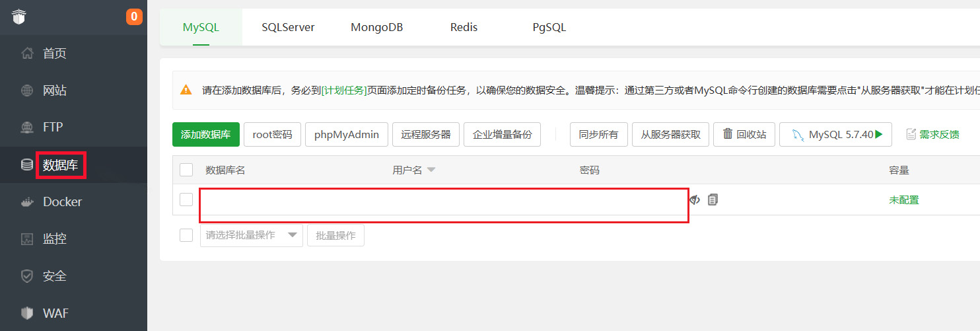The width and height of the screenshot is (980, 331).
Task: Click the monitor chart icon beside 监控
Action: pyautogui.click(x=27, y=239)
